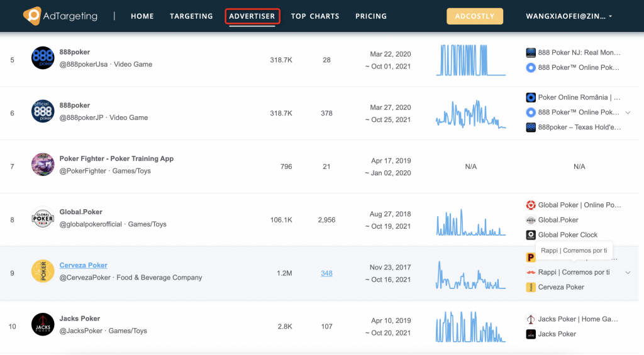The width and height of the screenshot is (644, 355).
Task: Click the 378 ads count
Action: [326, 113]
